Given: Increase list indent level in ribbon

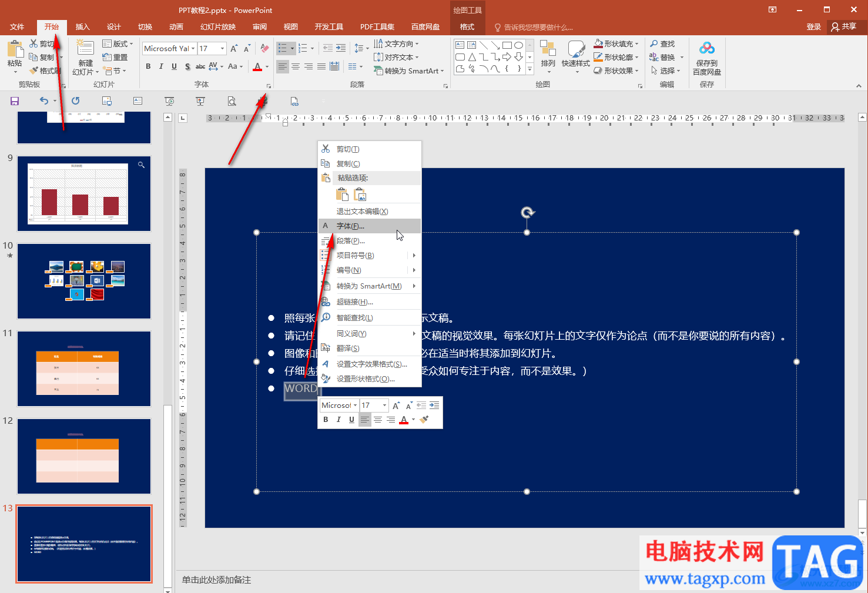Looking at the screenshot, I should [x=341, y=48].
